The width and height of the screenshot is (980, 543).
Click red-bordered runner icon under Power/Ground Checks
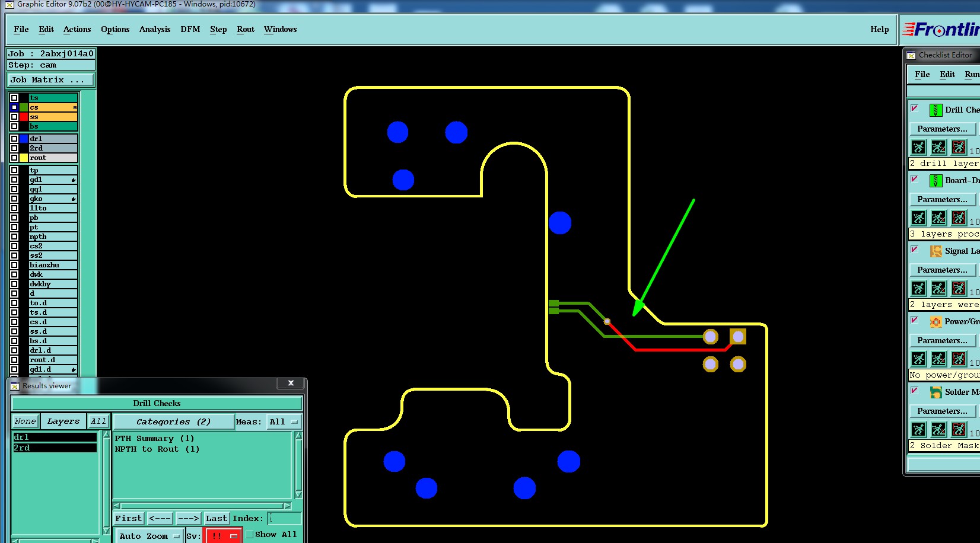click(x=959, y=359)
